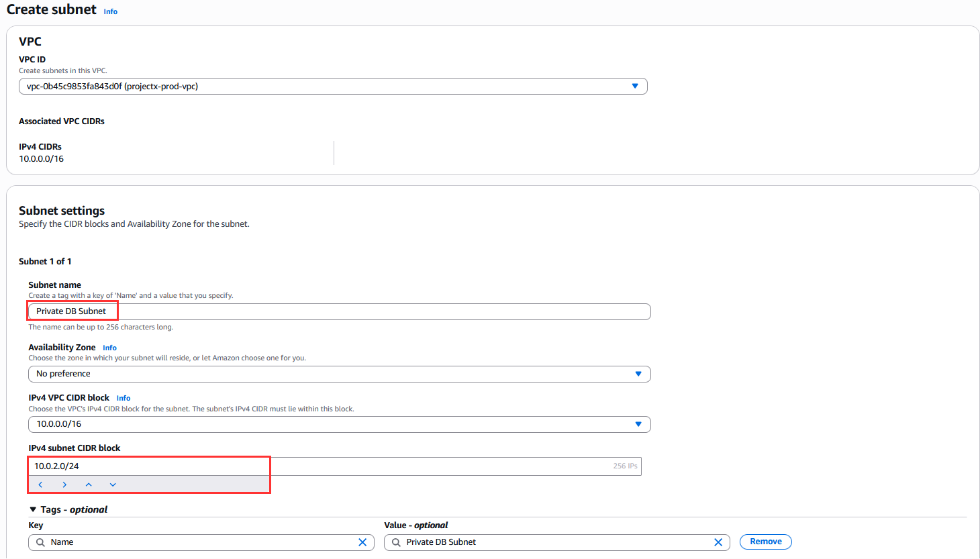Image resolution: width=980 pixels, height=559 pixels.
Task: Open Info link next to IPv4 VPC CIDR block
Action: (x=124, y=398)
